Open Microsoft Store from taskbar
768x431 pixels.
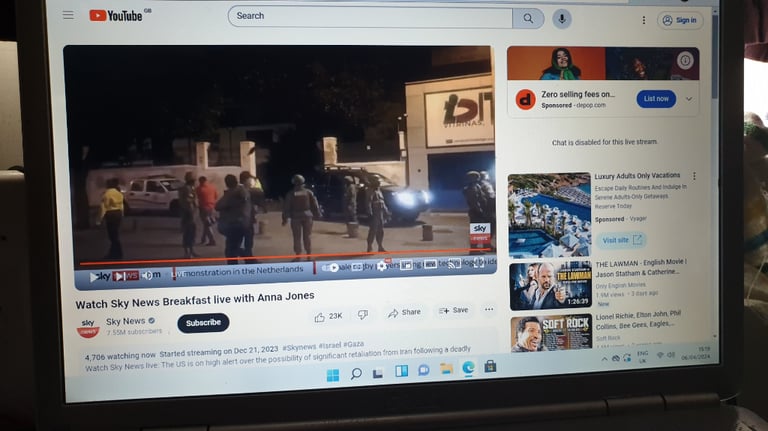[x=490, y=366]
